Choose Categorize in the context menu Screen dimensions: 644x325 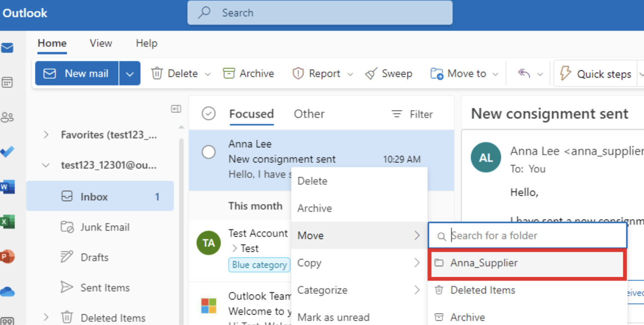tap(322, 290)
